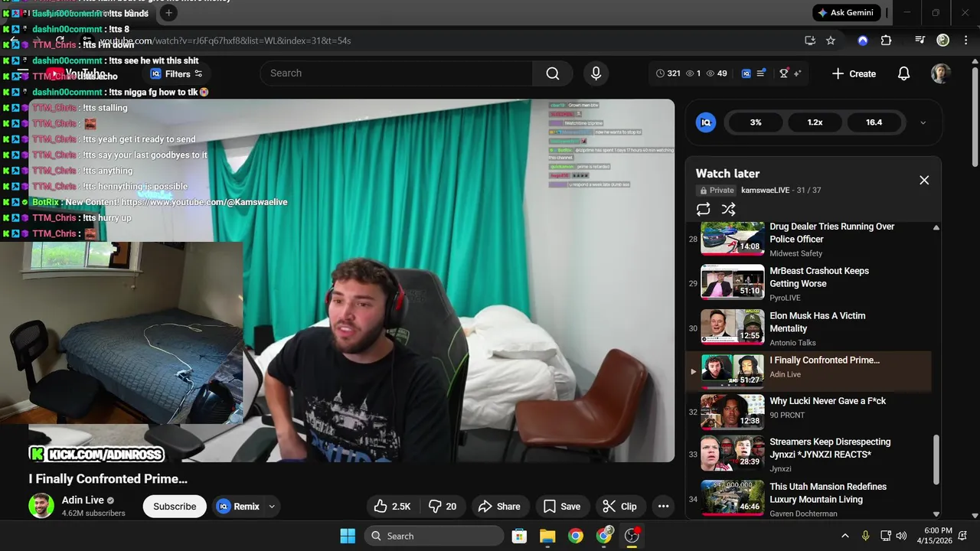
Task: Open taskbar volume control
Action: tap(902, 536)
